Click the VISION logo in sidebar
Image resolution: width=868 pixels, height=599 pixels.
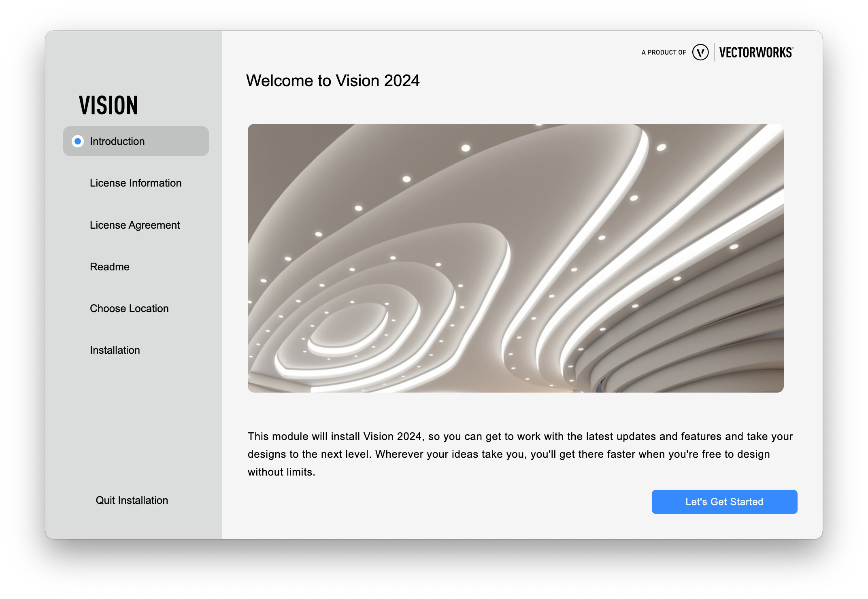(108, 105)
